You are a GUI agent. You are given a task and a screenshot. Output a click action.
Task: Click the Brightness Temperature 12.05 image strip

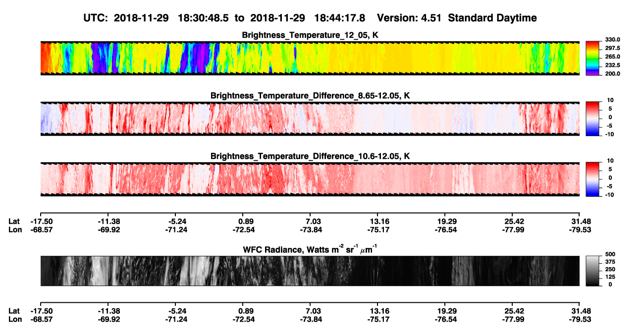[310, 58]
